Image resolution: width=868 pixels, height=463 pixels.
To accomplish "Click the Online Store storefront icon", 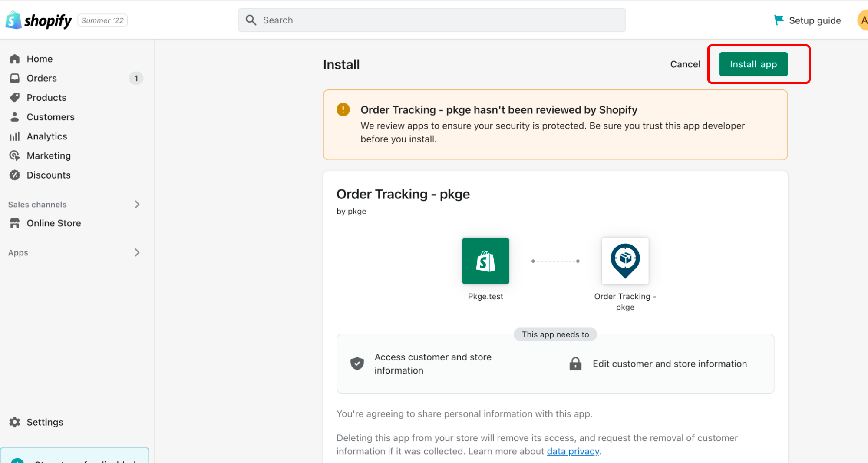I will pyautogui.click(x=15, y=223).
